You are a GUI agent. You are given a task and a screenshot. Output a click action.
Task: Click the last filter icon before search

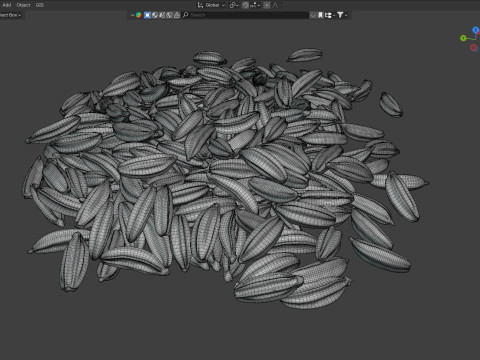pos(177,15)
